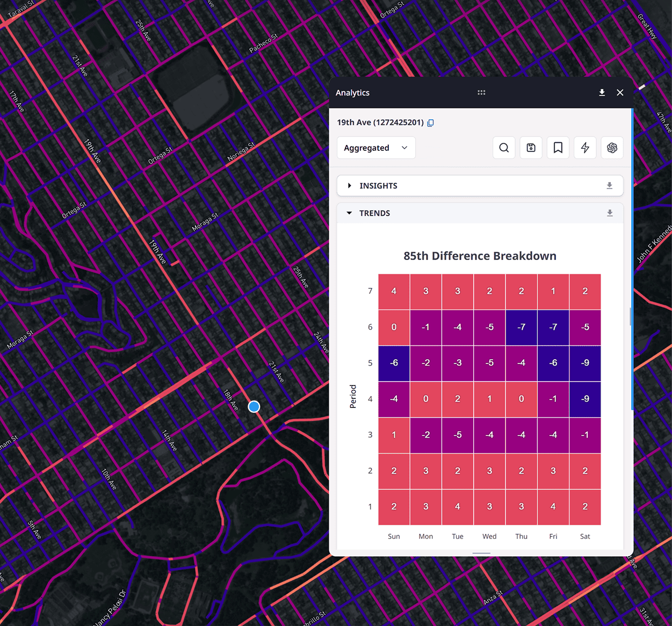Click the bottom resize handle of panel
The height and width of the screenshot is (626, 672).
481,553
